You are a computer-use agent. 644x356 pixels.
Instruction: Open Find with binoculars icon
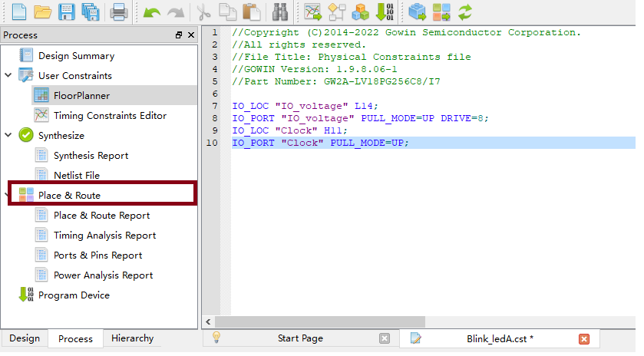(x=279, y=12)
